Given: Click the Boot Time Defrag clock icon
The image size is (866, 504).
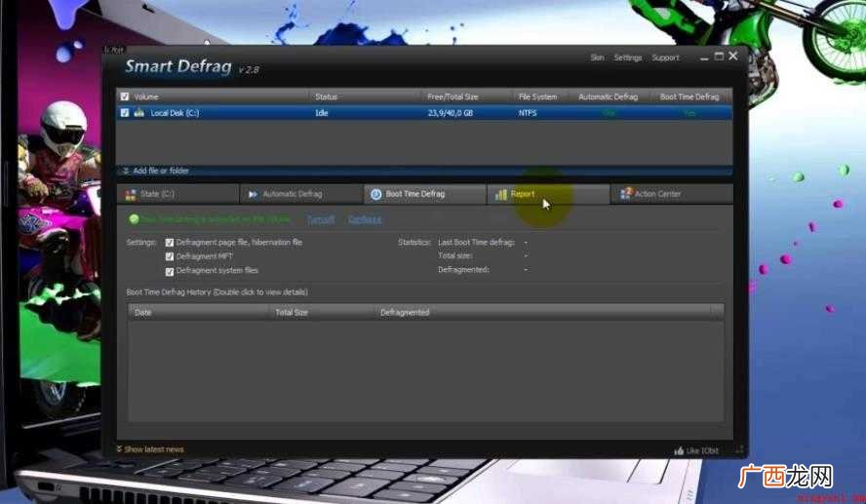Looking at the screenshot, I should click(x=376, y=194).
